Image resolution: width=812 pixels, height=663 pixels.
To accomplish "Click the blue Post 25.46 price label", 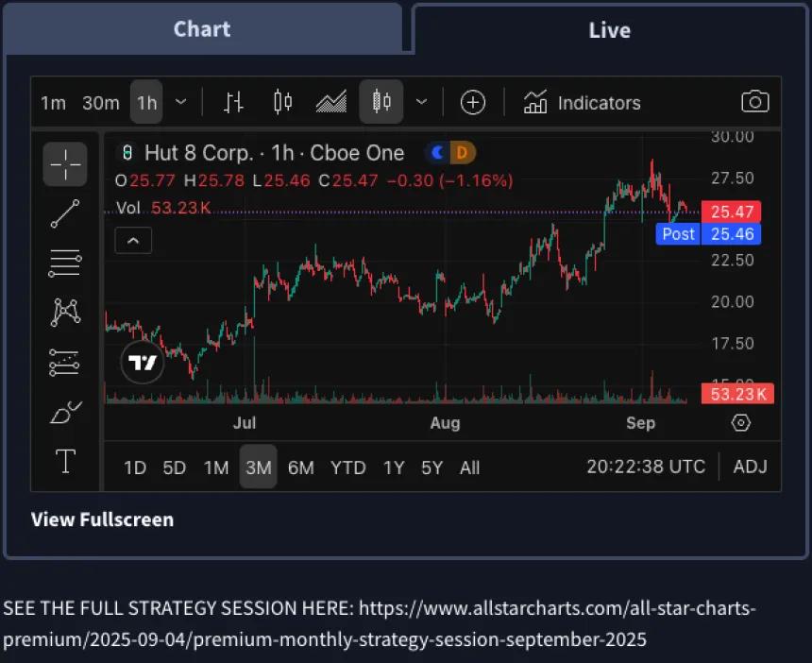I will point(708,234).
